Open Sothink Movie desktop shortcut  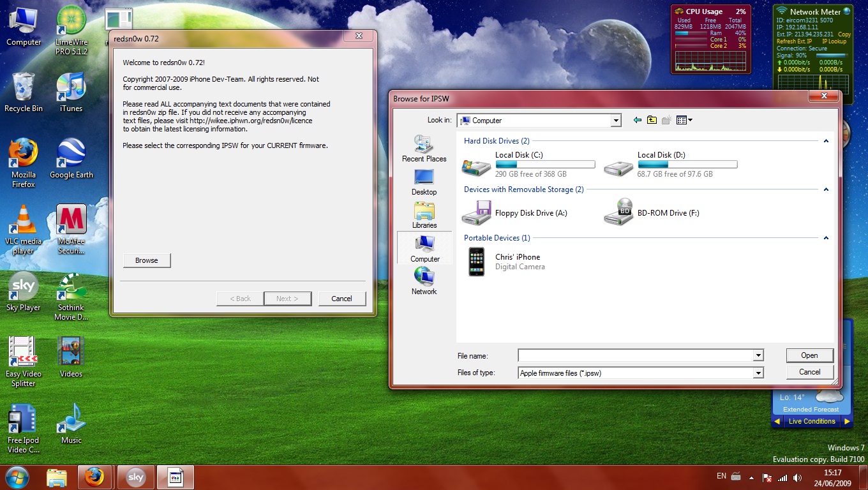pyautogui.click(x=71, y=296)
